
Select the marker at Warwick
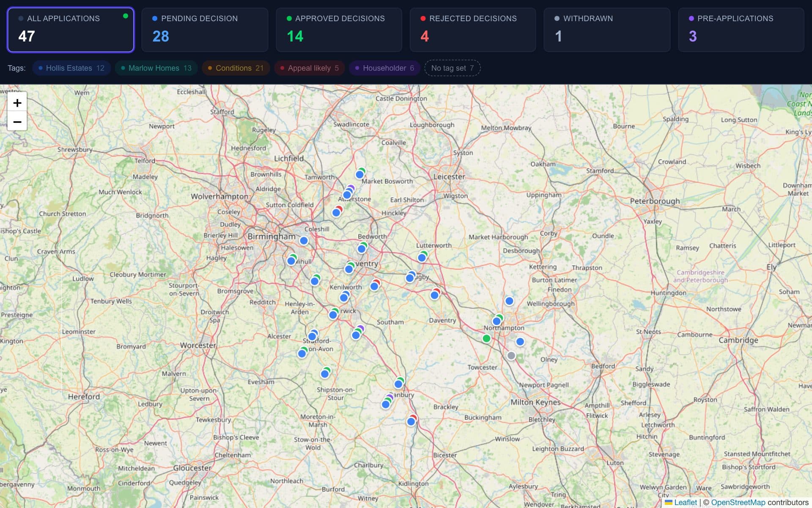[x=333, y=315]
